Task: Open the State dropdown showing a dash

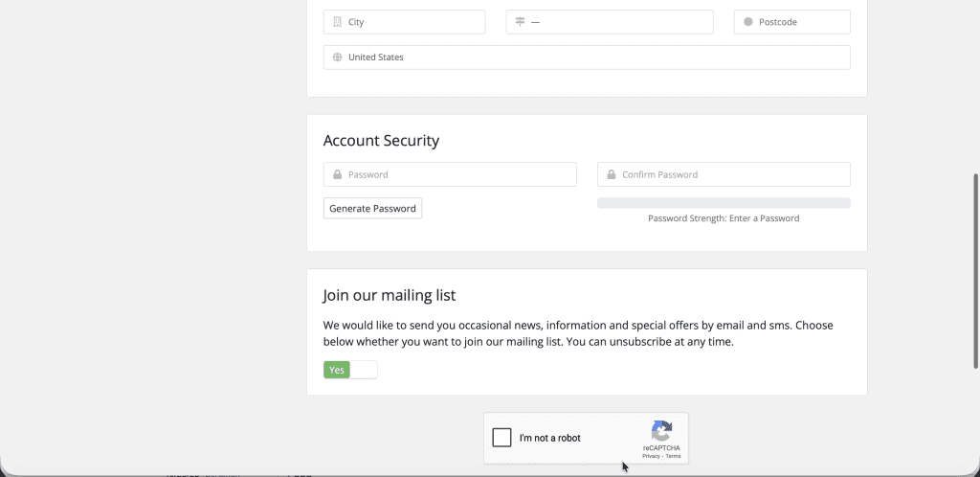Action: [x=617, y=22]
